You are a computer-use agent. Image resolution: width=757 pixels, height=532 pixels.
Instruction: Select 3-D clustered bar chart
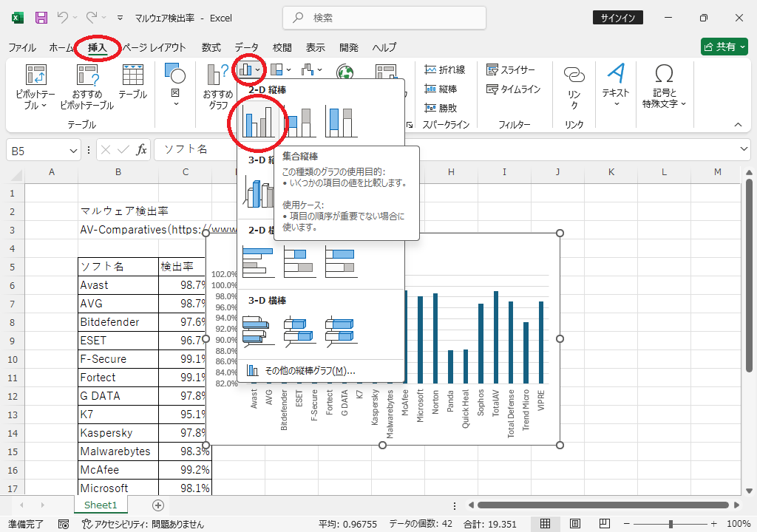(258, 331)
